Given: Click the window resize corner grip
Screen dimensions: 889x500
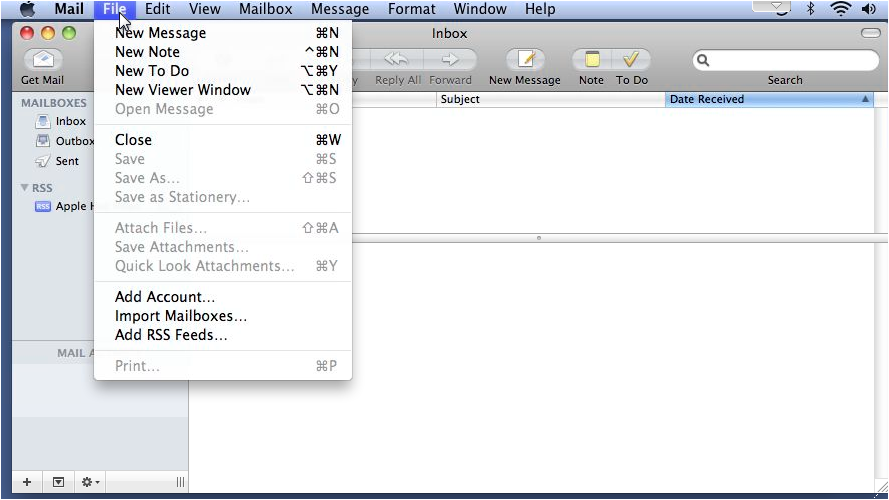Looking at the screenshot, I should tap(881, 487).
